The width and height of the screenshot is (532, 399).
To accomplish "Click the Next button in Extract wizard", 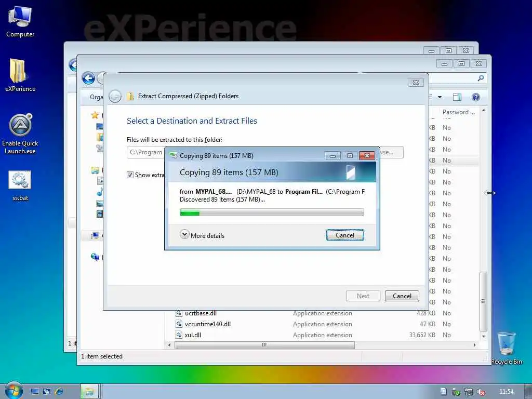I will (363, 296).
